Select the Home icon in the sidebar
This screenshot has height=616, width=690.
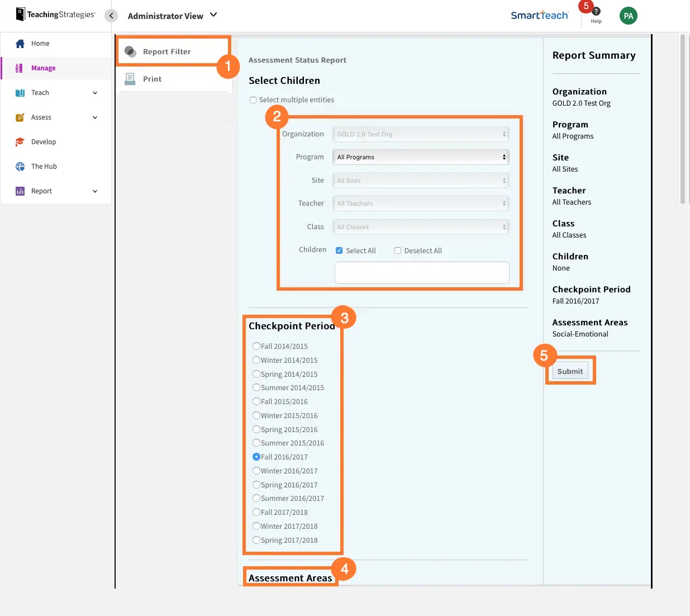coord(21,43)
